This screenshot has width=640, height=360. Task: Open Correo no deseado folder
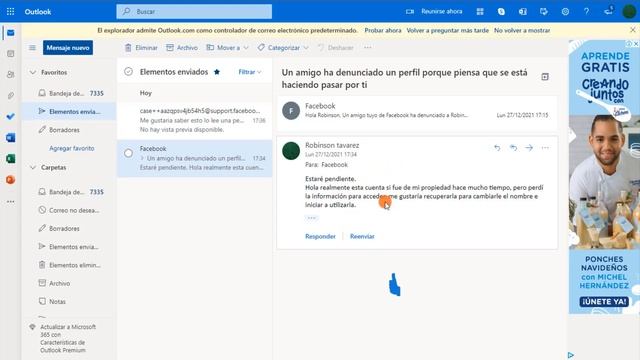click(x=69, y=210)
